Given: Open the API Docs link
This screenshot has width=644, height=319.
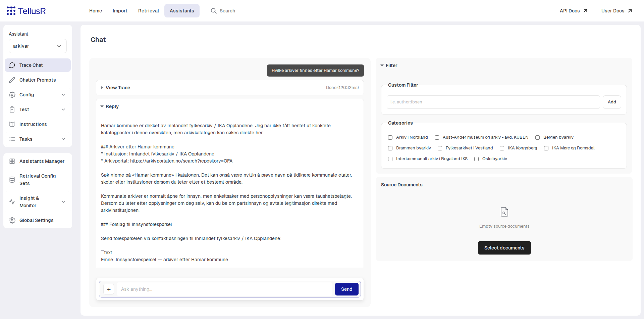Looking at the screenshot, I should pos(574,11).
